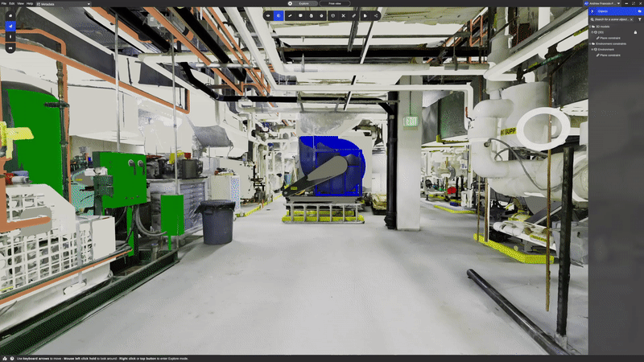Collapse the Environment constraints folder
The width and height of the screenshot is (644, 362).
[592, 43]
